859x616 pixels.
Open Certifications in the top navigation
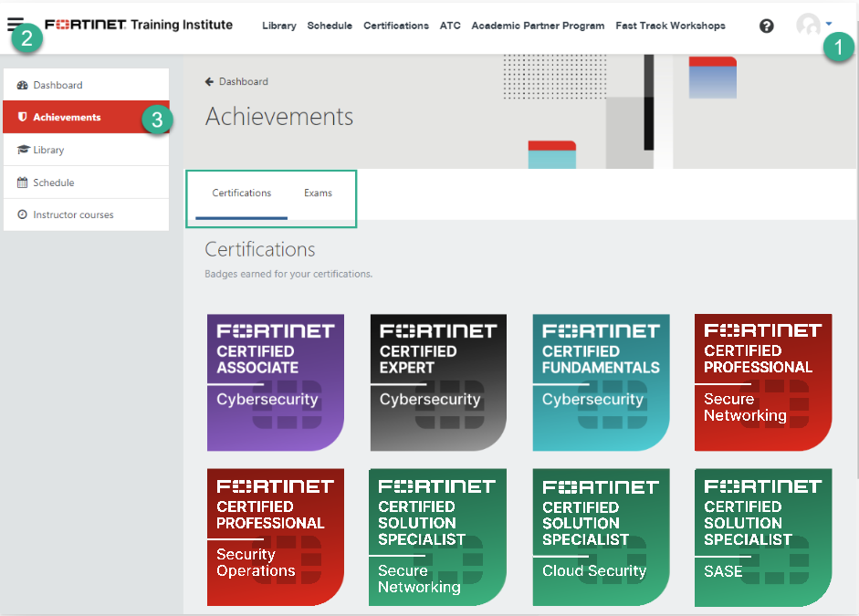click(x=396, y=26)
